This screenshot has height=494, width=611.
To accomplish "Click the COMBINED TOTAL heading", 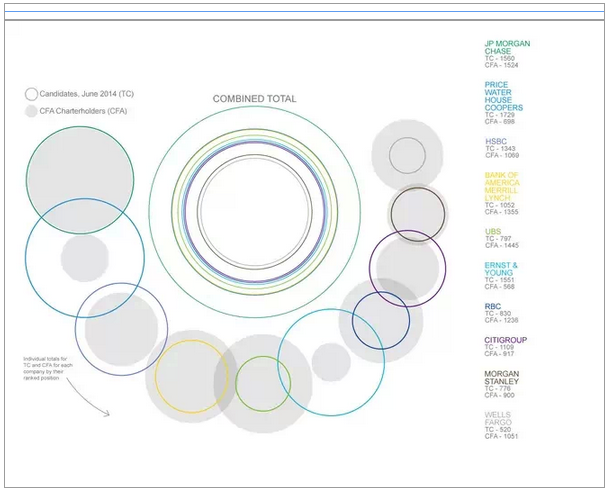I will (255, 99).
